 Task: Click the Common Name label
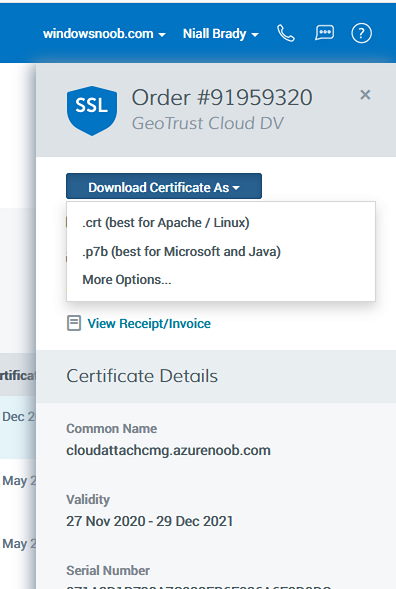pos(112,429)
